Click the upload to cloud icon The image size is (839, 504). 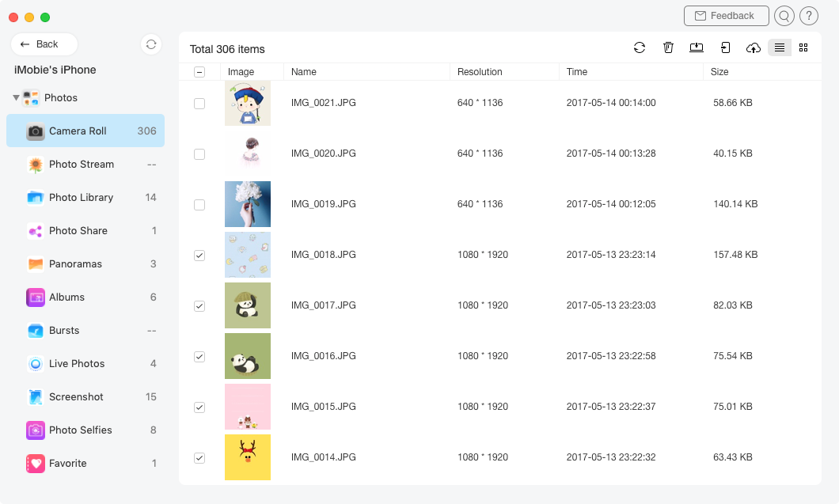(754, 48)
